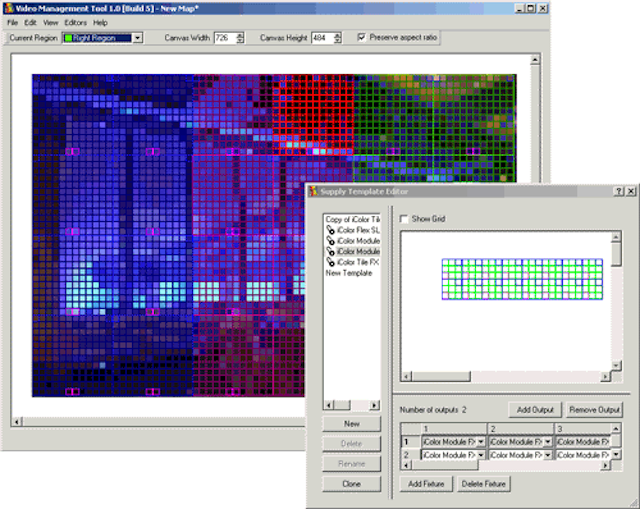The image size is (640, 509).
Task: Click the preview pane horizontal scrollbar left arrow
Action: (x=406, y=376)
